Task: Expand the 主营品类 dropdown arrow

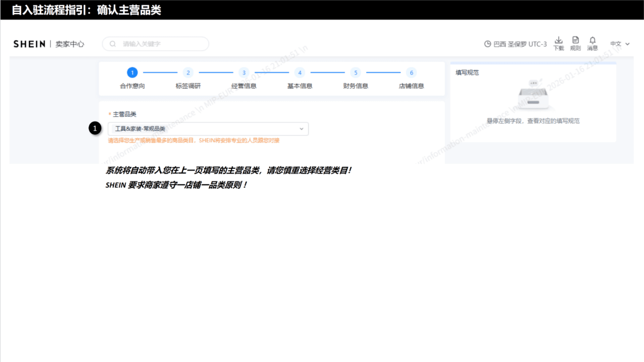Action: 302,129
